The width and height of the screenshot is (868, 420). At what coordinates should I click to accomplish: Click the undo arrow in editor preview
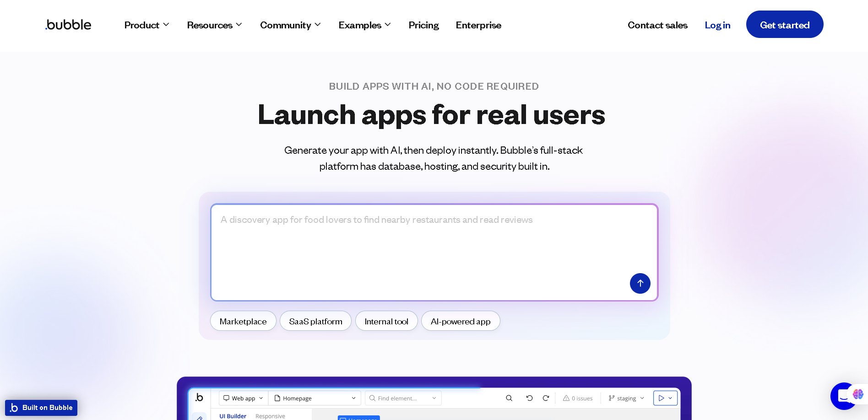[x=529, y=398]
